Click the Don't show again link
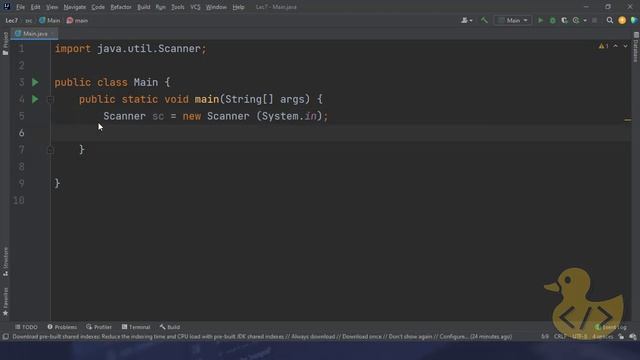 411,337
